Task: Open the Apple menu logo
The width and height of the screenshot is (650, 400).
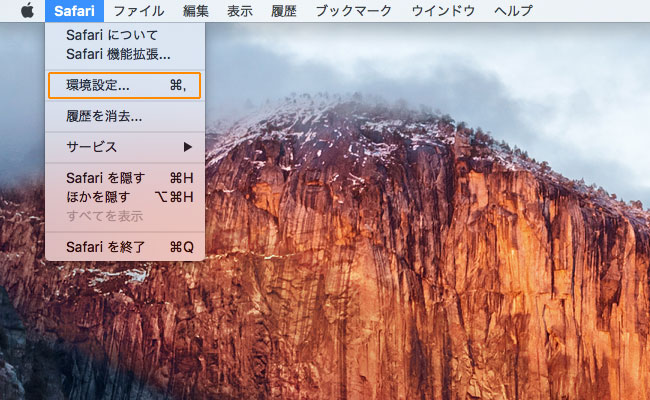Action: point(27,10)
